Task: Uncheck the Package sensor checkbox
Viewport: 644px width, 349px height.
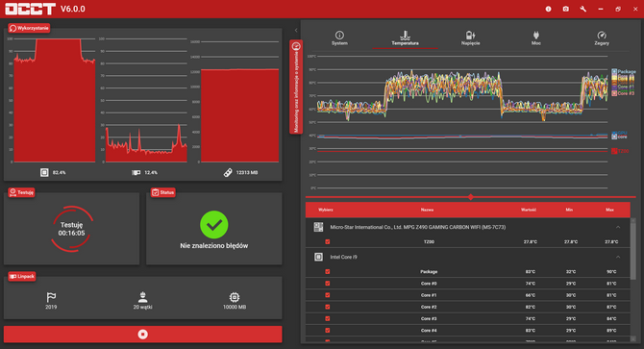Action: pos(328,271)
